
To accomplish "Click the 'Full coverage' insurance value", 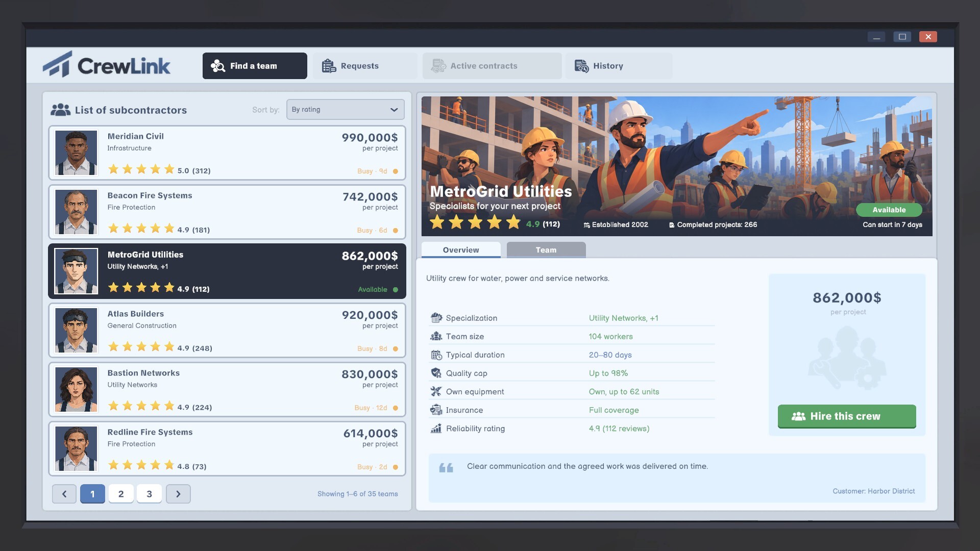I will pyautogui.click(x=614, y=410).
